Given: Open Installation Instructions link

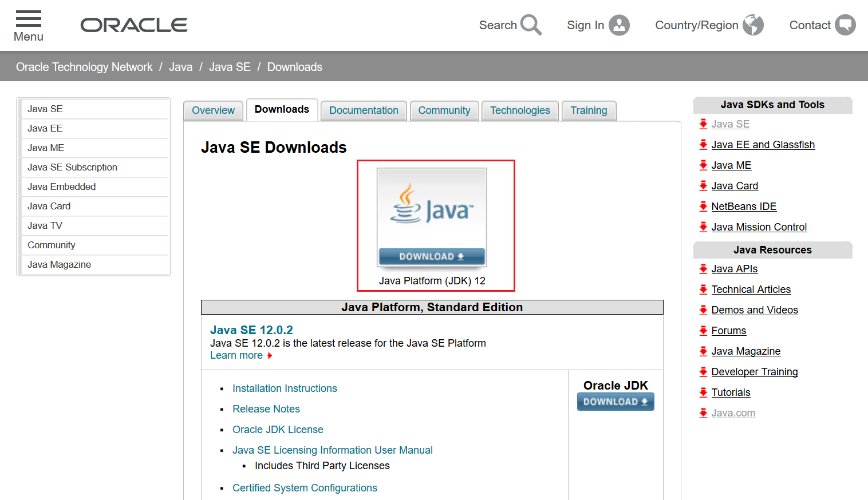Looking at the screenshot, I should 285,388.
